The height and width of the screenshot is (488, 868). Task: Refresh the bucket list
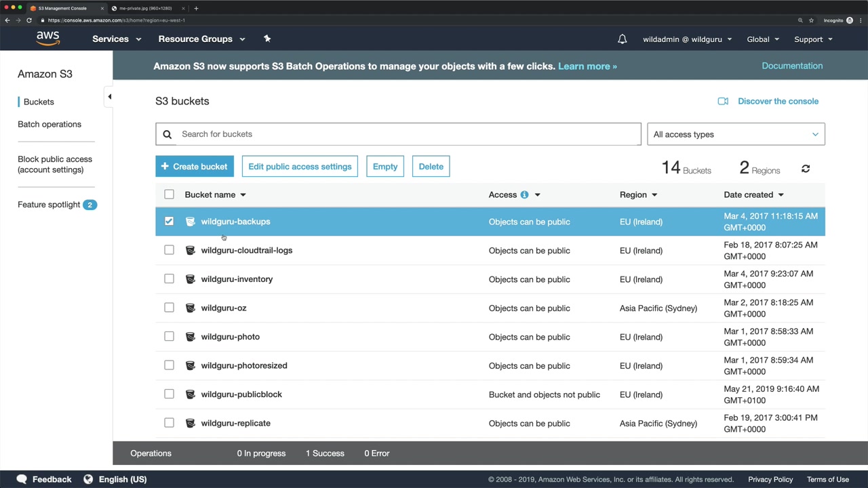(806, 168)
